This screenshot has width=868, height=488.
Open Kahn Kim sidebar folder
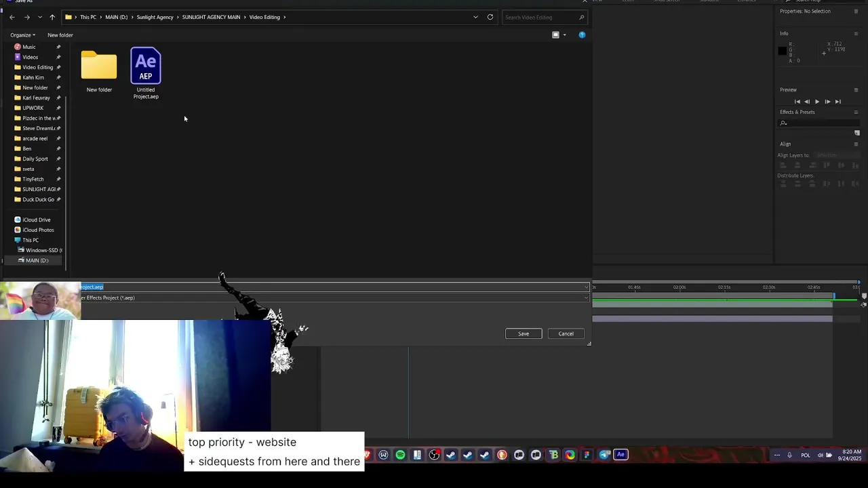[33, 77]
